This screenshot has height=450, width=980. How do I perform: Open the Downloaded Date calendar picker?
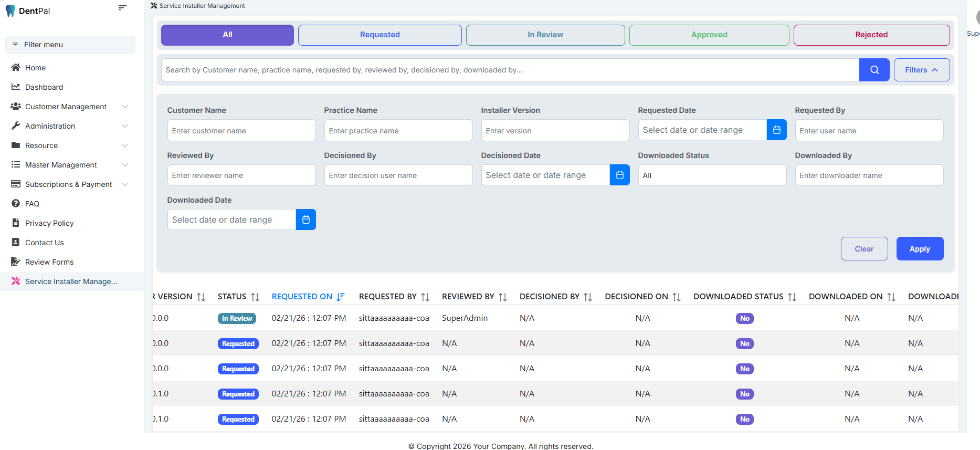coord(305,220)
